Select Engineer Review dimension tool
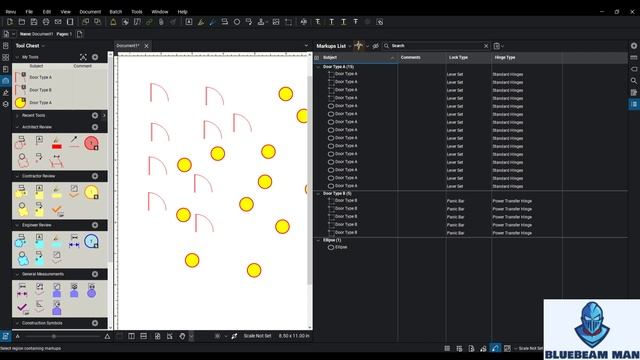The width and height of the screenshot is (640, 360). pos(74,240)
